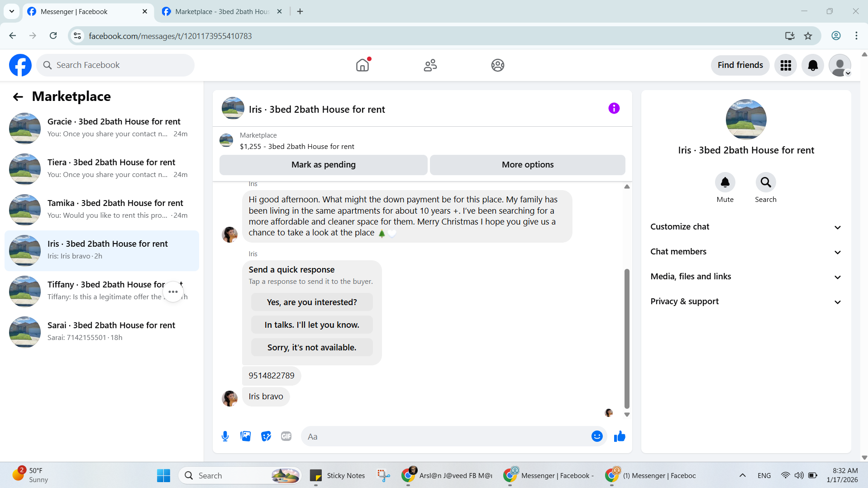This screenshot has width=868, height=488.
Task: Expand Privacy & support section
Action: (746, 301)
